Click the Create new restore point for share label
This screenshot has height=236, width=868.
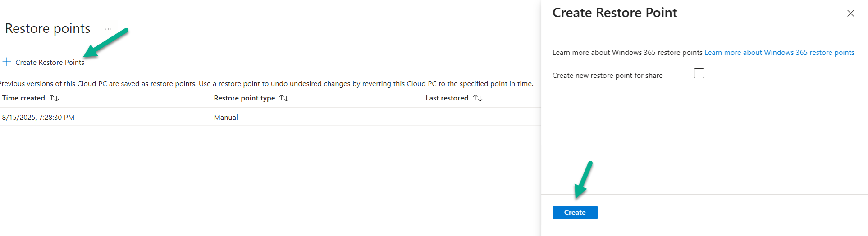607,76
